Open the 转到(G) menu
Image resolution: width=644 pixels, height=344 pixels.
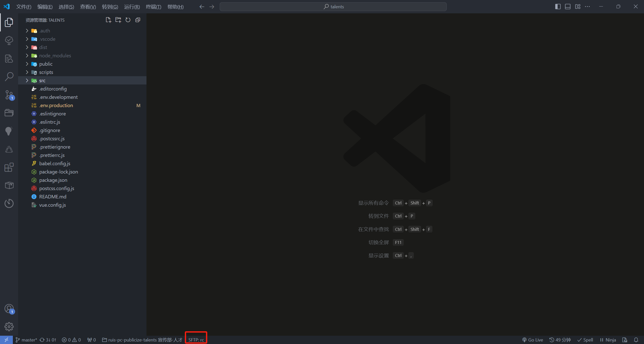[110, 7]
